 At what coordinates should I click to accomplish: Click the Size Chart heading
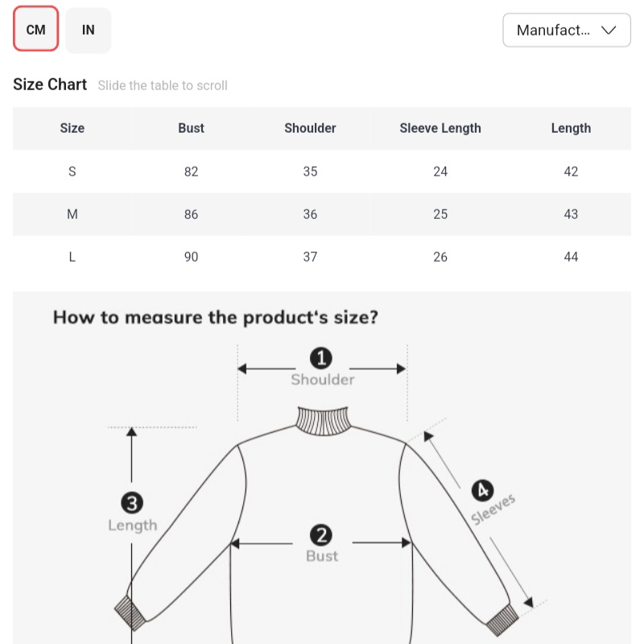tap(50, 85)
